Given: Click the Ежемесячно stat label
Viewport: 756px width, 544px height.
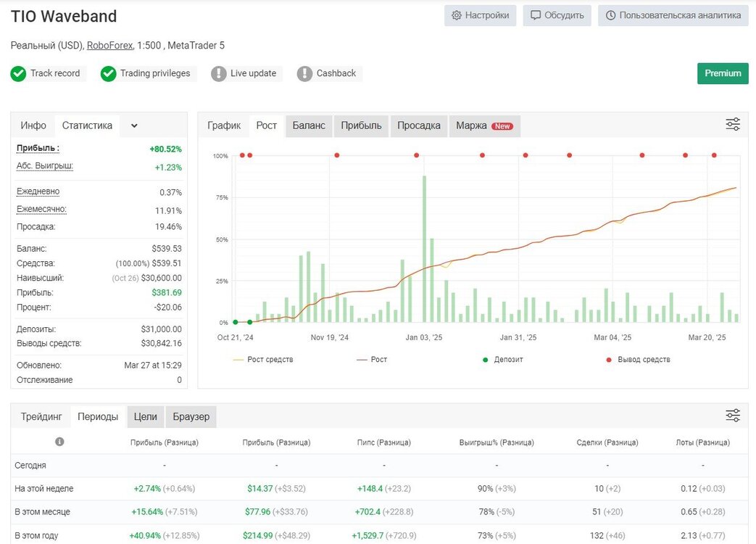Looking at the screenshot, I should [41, 210].
